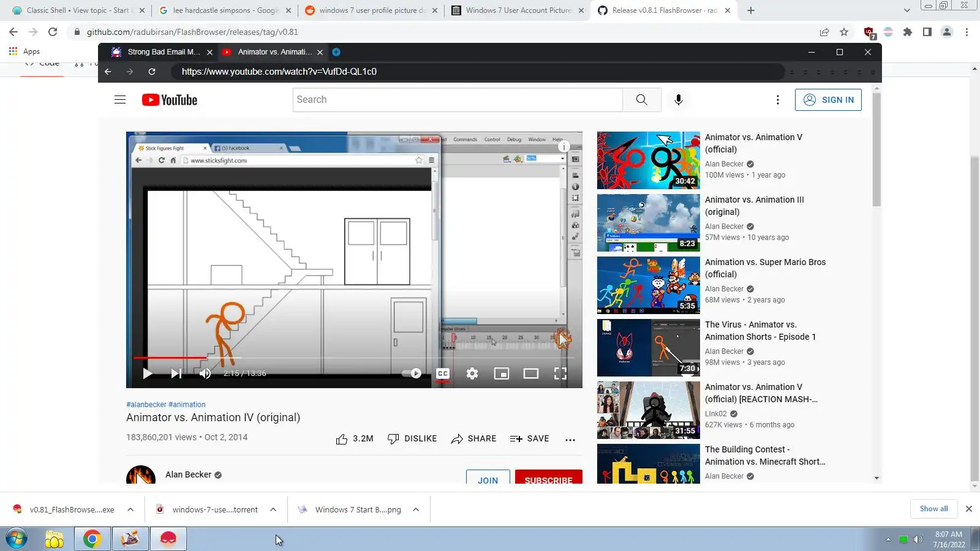The image size is (980, 551).
Task: Go back in FlashBrowser
Action: (108, 72)
